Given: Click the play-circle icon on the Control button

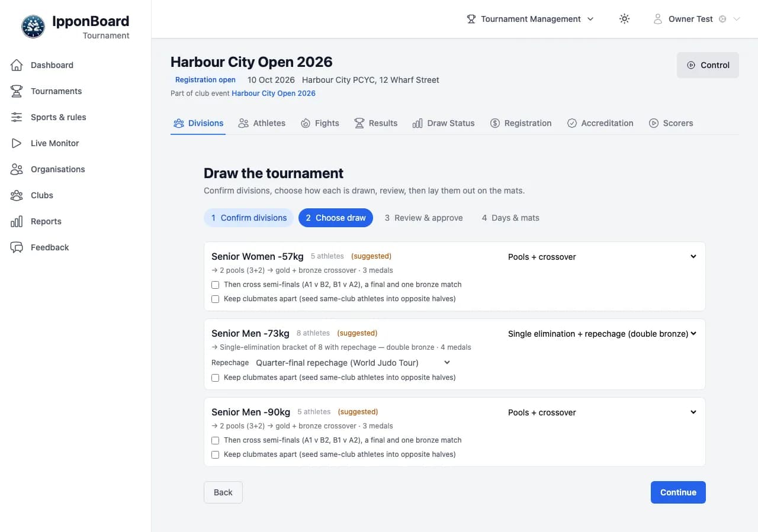Looking at the screenshot, I should point(691,65).
